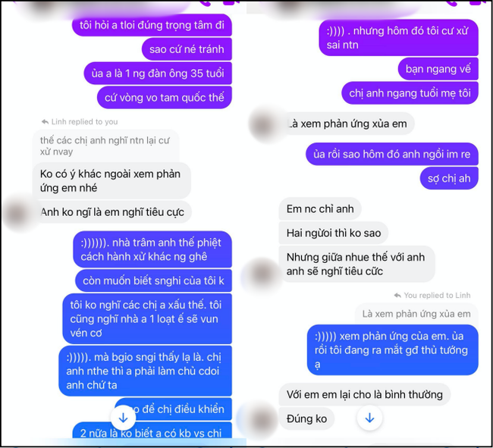The width and height of the screenshot is (493, 448).
Task: Select the "Hai người thì ko sao" message
Action: pos(333,233)
